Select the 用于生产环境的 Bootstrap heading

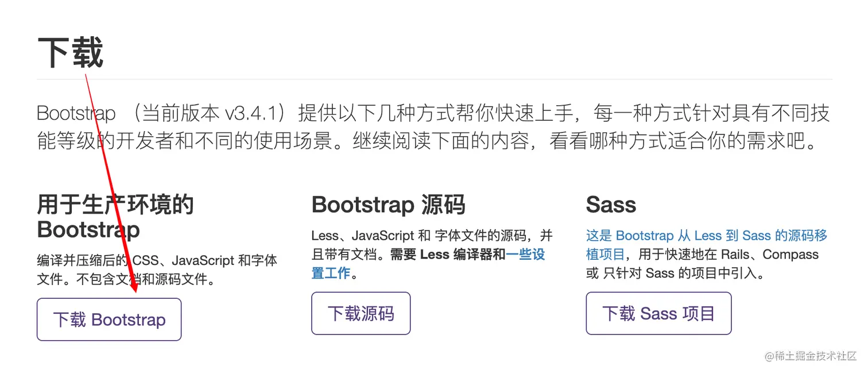[115, 217]
